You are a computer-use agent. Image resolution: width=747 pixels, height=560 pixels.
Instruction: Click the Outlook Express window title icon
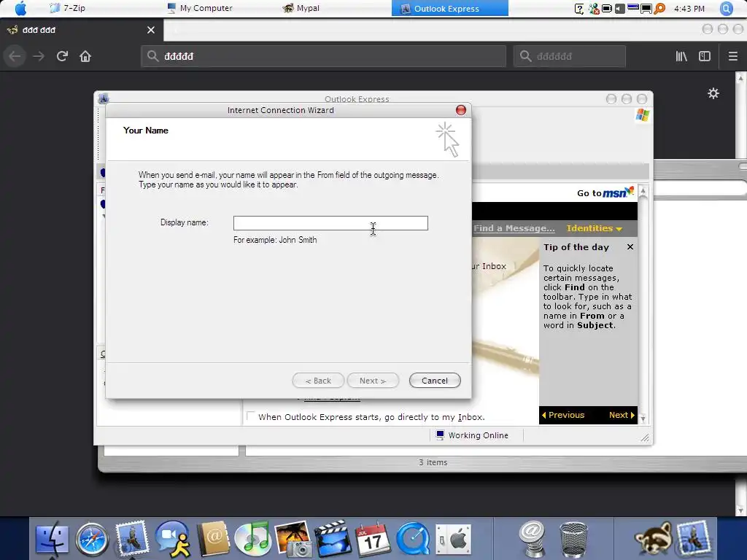[x=104, y=98]
